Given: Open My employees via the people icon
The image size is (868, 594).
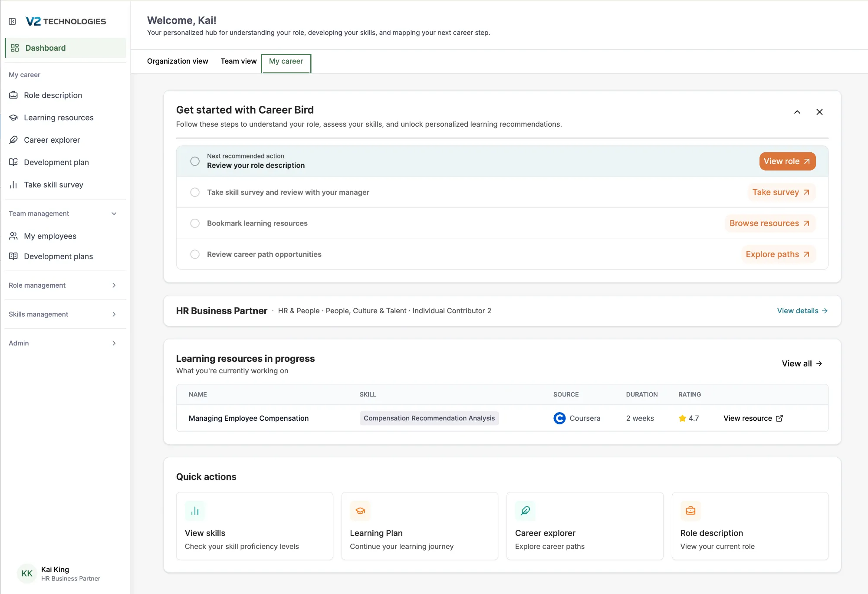Looking at the screenshot, I should point(13,236).
